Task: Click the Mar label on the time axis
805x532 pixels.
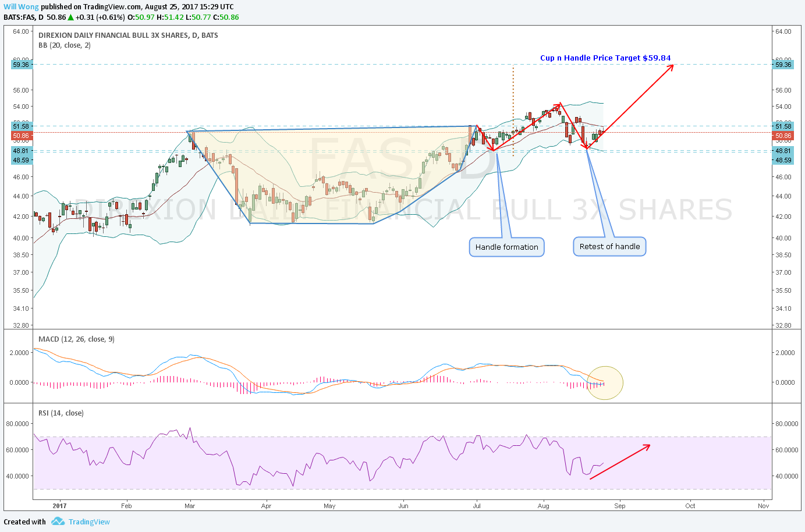Action: coord(190,506)
